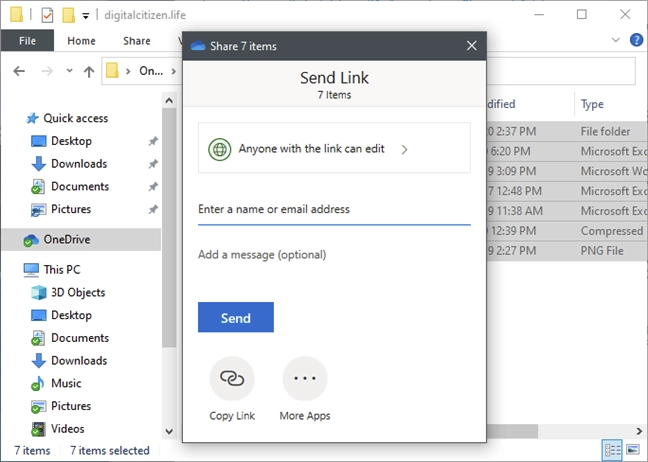Select the Compressed file row
Screen dimensions: 648x462
(567, 231)
